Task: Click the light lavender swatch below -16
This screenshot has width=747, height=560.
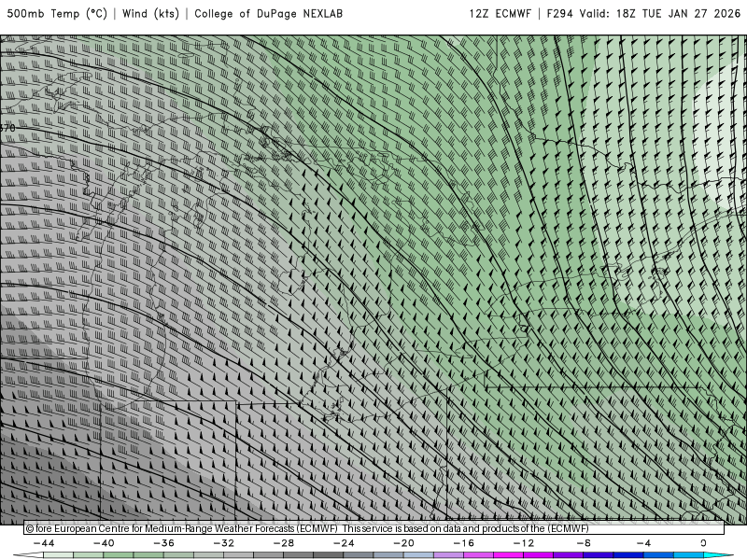Action: [x=448, y=555]
